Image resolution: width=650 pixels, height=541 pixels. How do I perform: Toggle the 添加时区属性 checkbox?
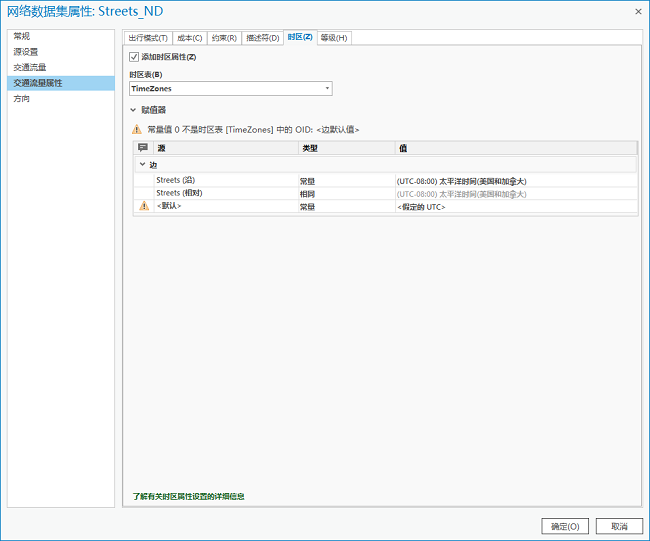[x=135, y=57]
